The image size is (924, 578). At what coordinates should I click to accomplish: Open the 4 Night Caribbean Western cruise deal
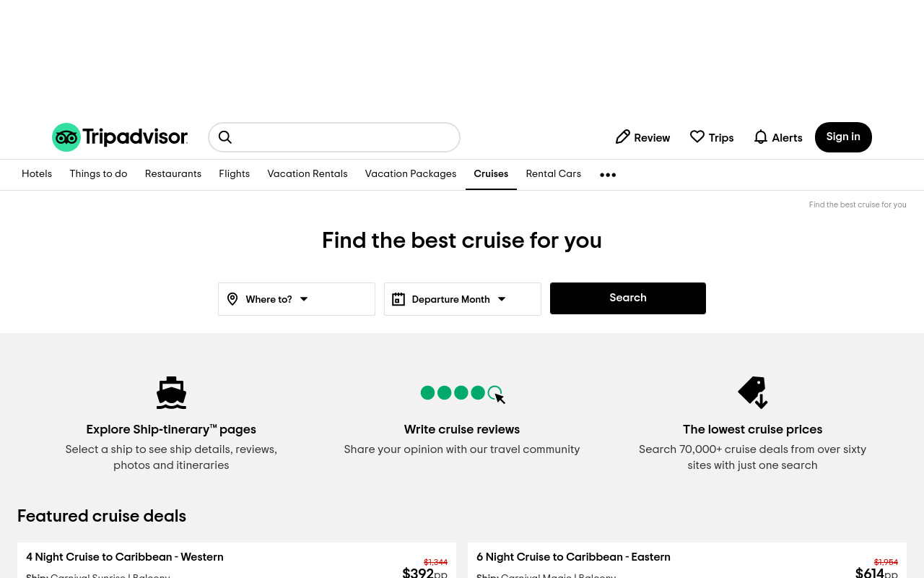pyautogui.click(x=125, y=557)
